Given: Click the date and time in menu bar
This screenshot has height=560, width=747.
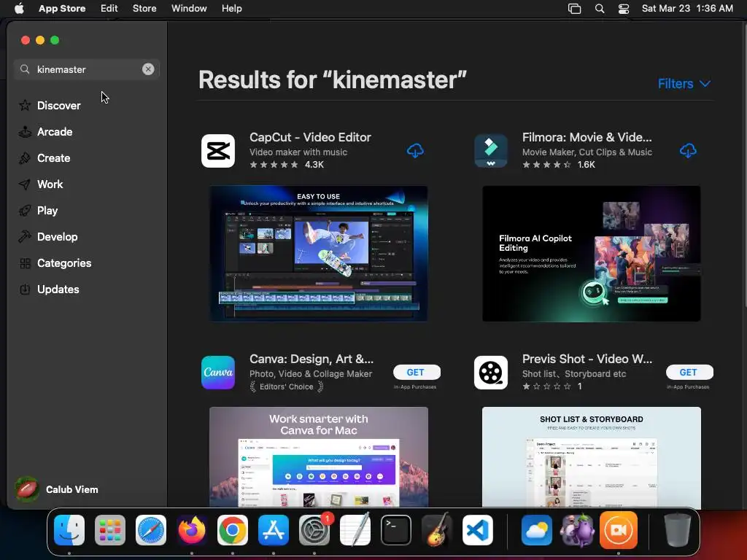Looking at the screenshot, I should coord(687,8).
